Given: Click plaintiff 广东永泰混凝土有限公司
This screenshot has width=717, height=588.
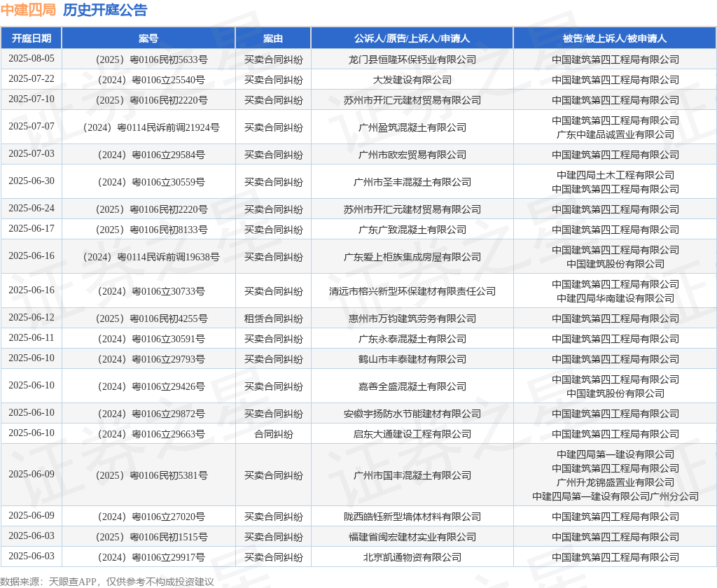Looking at the screenshot, I should (x=412, y=339).
